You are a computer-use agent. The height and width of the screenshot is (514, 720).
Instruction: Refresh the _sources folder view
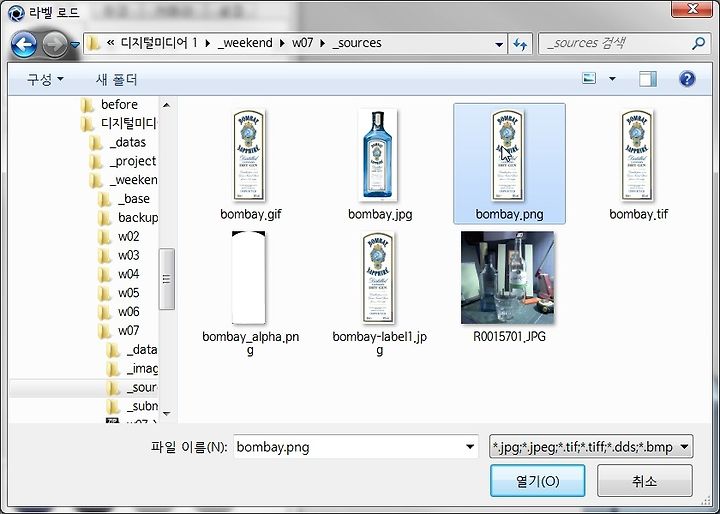520,44
